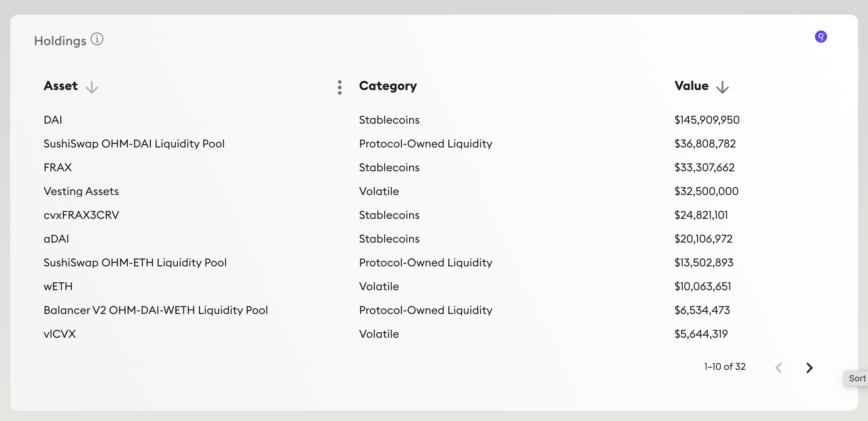The image size is (868, 421).
Task: Click the info circle beside Holdings title
Action: click(97, 38)
